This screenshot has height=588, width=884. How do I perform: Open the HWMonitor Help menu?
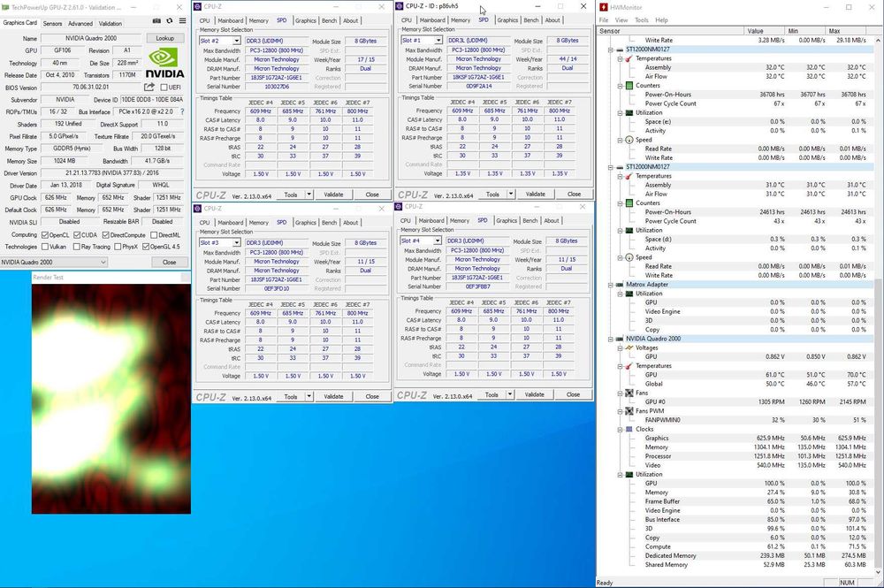pyautogui.click(x=661, y=19)
